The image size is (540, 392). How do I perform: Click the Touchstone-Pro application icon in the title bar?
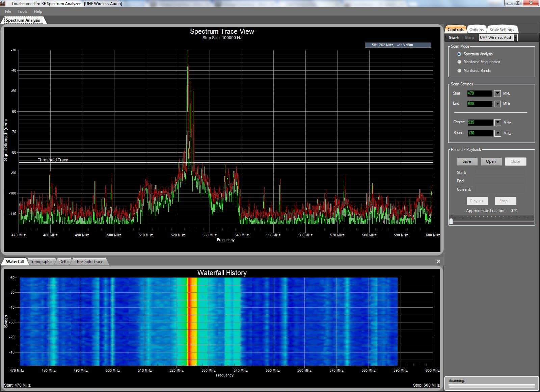[3, 3]
